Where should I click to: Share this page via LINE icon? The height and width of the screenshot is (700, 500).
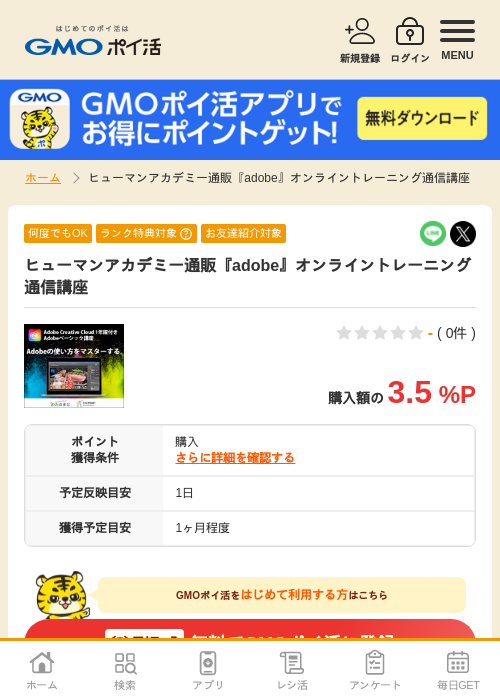[x=433, y=233]
